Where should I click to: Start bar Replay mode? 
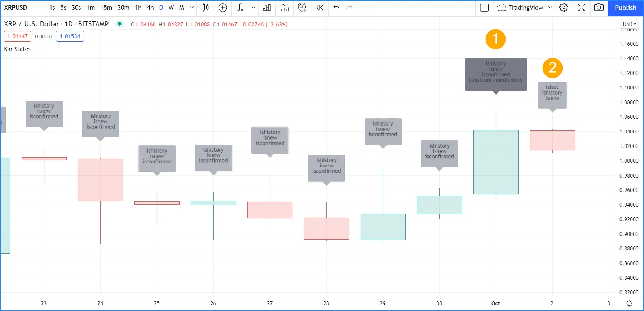pos(320,8)
